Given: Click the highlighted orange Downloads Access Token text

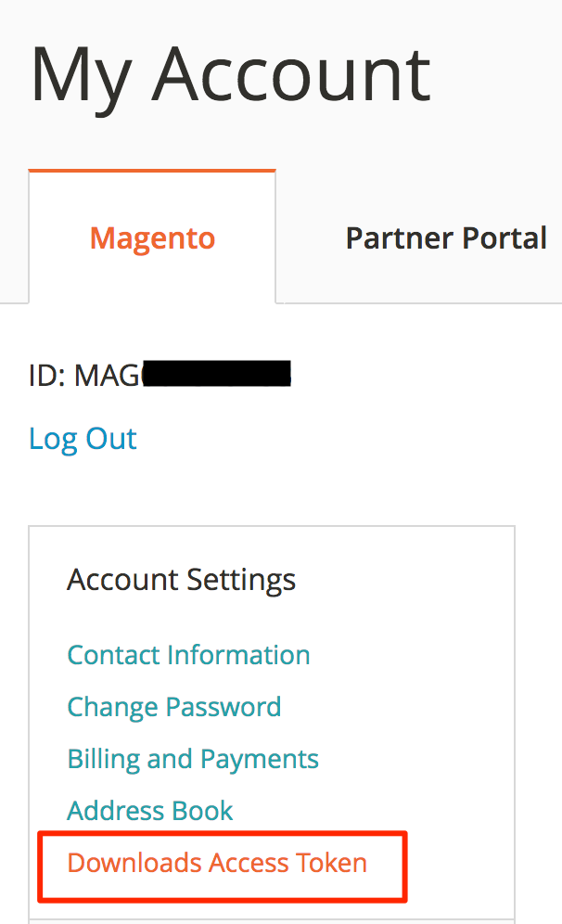Looking at the screenshot, I should [x=217, y=863].
